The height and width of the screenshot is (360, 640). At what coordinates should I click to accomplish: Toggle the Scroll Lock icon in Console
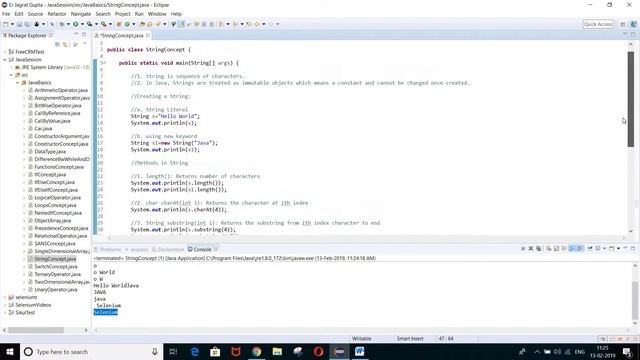click(556, 249)
